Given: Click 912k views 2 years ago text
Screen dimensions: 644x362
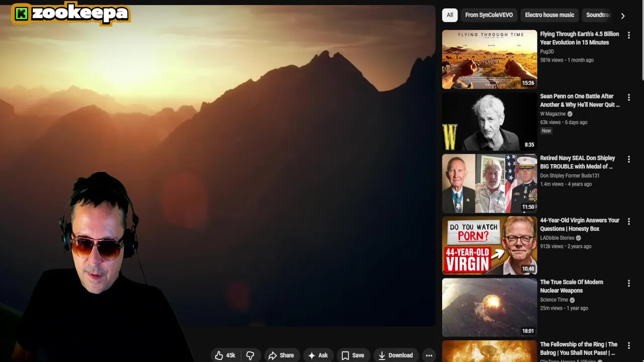Looking at the screenshot, I should point(566,246).
